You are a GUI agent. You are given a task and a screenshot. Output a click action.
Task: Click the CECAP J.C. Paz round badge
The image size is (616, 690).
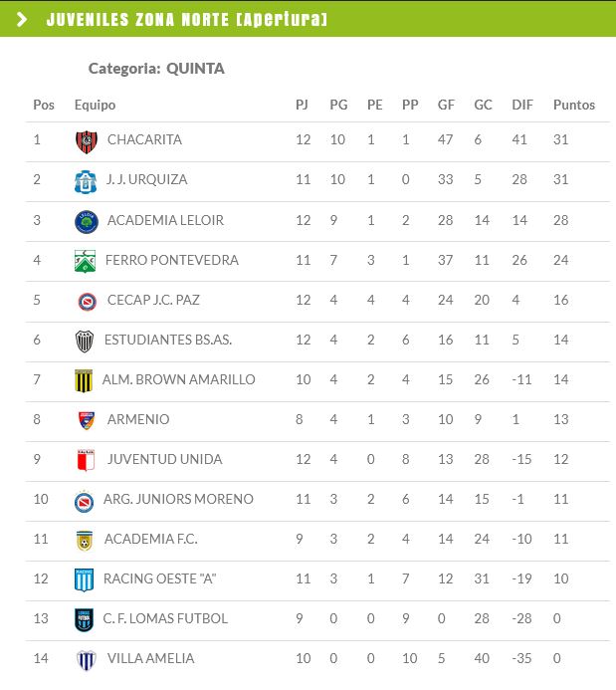point(87,301)
